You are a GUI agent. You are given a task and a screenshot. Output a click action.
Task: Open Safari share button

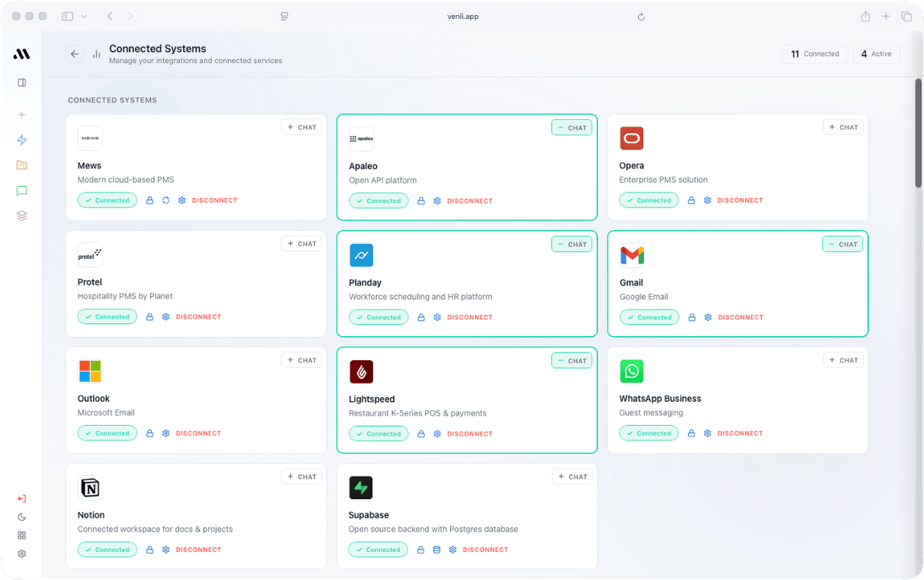tap(865, 17)
